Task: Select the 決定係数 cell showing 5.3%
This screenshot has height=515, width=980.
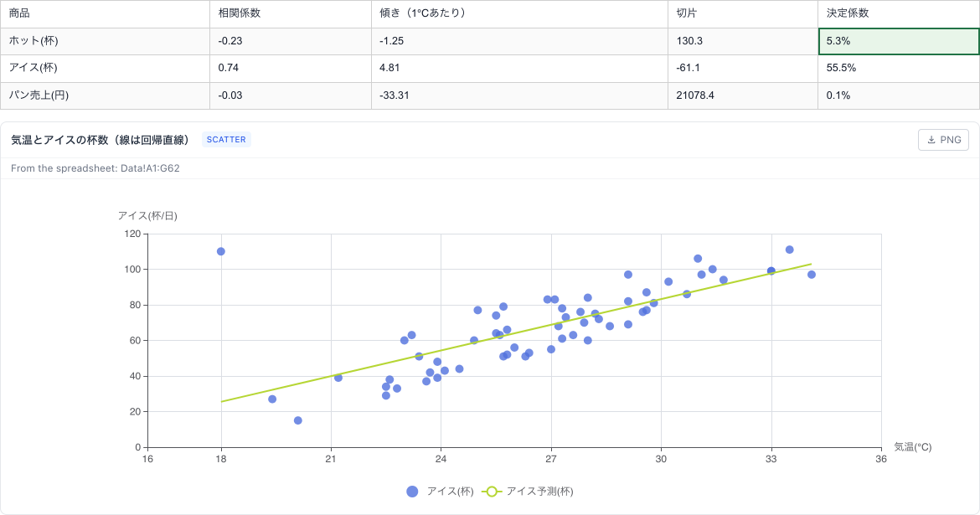Action: pos(899,41)
